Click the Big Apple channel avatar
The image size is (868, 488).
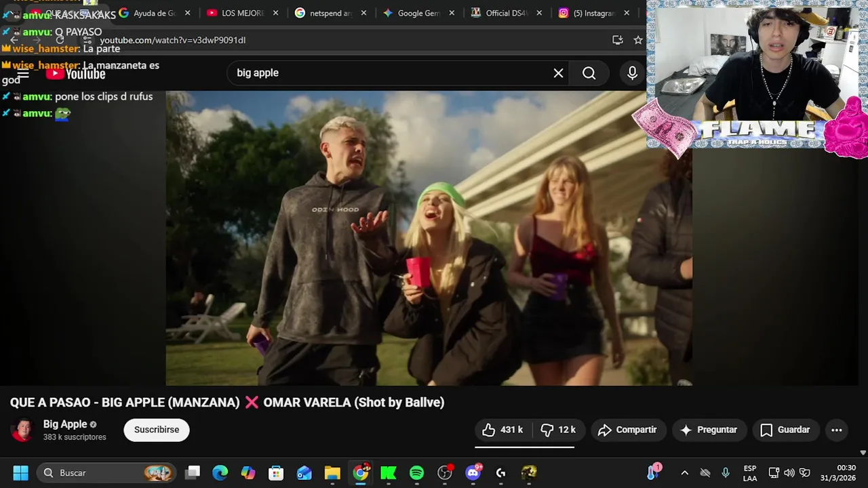tap(22, 430)
